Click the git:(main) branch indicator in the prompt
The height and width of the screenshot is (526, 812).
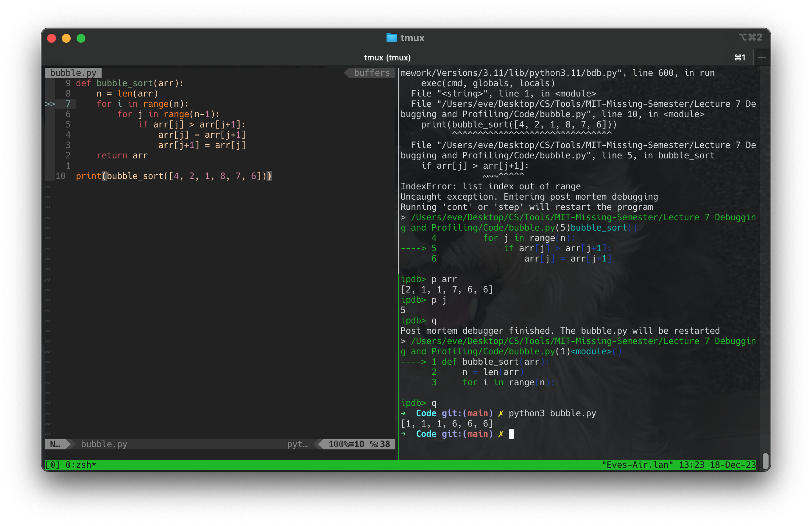coord(467,434)
